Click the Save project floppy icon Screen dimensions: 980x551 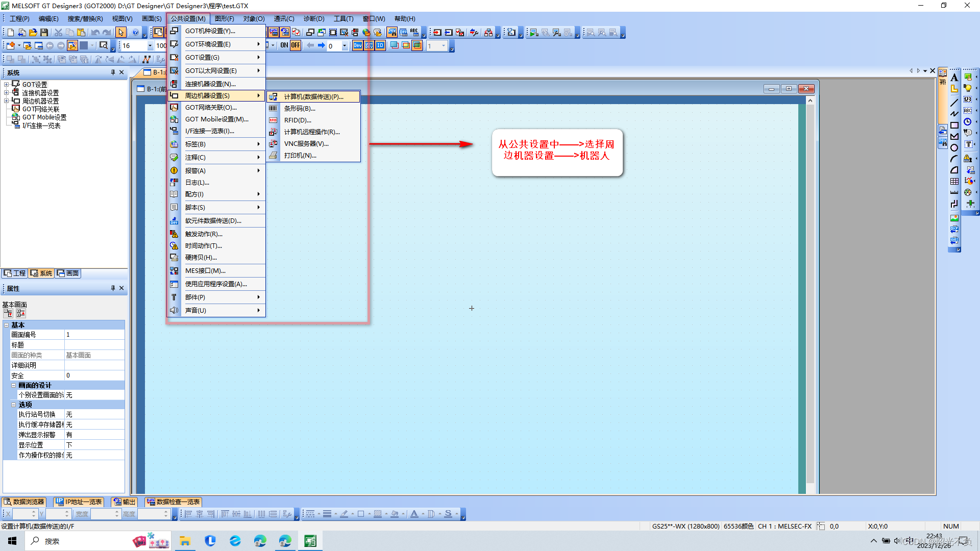click(x=44, y=32)
